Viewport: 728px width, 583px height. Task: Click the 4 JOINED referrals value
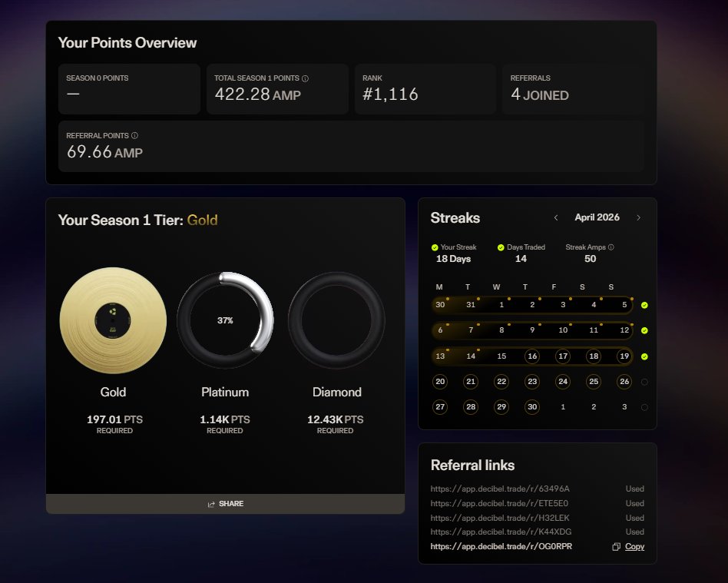[540, 94]
